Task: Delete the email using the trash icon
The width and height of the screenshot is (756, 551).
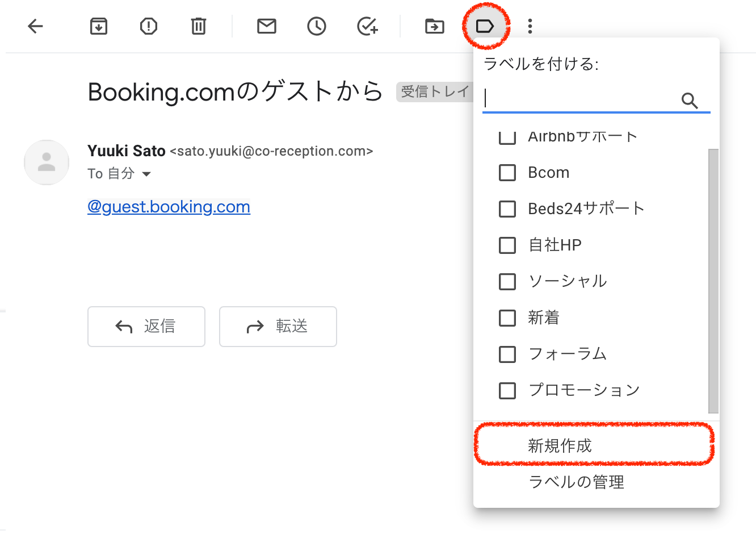Action: 199,26
